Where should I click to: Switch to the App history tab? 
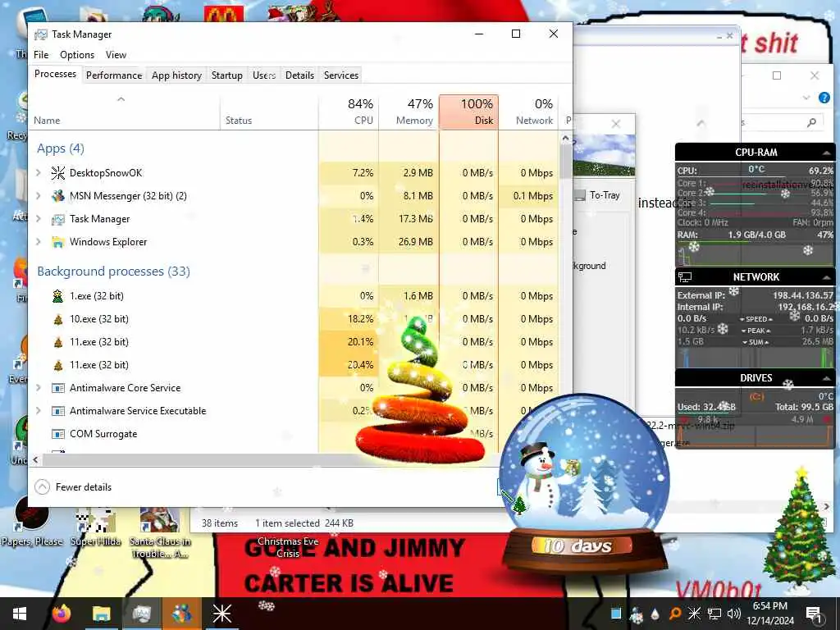click(x=176, y=75)
